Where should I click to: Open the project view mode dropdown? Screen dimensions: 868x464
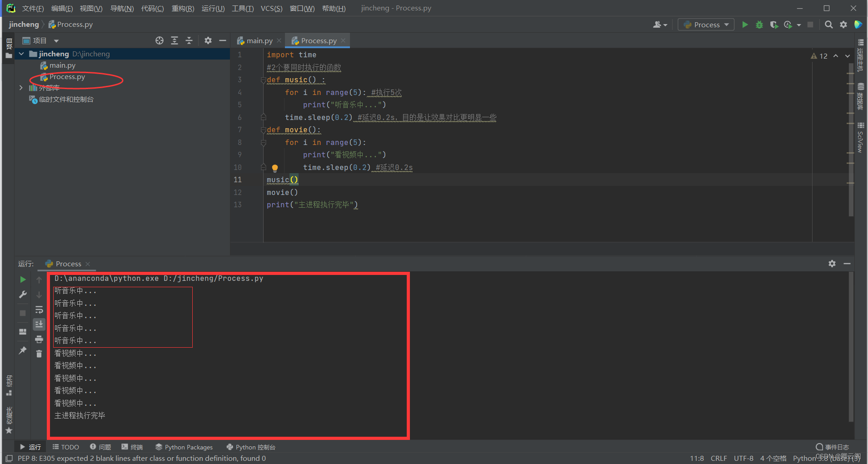[56, 41]
